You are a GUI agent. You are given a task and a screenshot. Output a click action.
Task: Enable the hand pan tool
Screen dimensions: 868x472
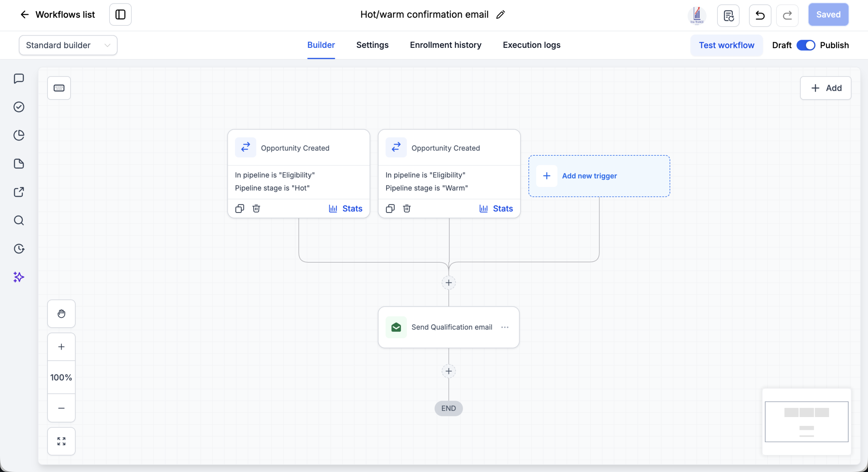tap(61, 314)
